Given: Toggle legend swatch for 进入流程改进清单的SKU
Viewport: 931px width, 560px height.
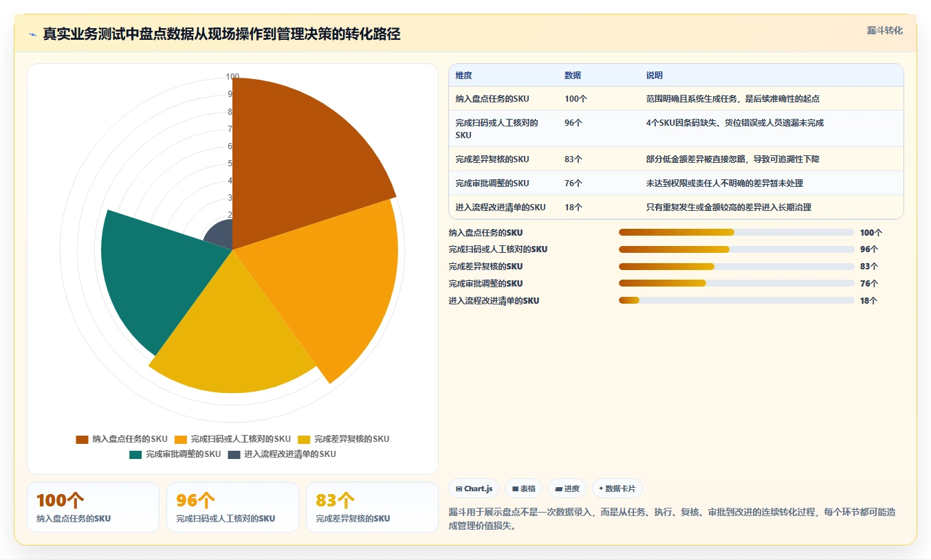Looking at the screenshot, I should click(x=234, y=454).
